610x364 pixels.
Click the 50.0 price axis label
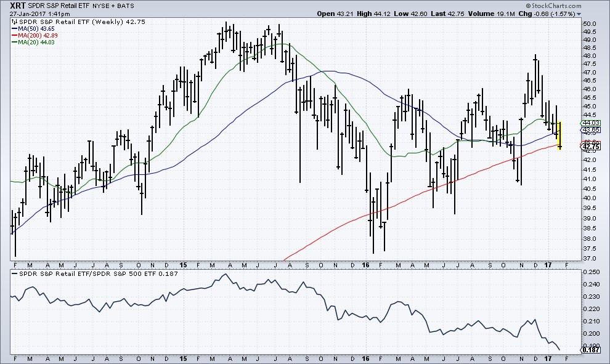tap(590, 24)
